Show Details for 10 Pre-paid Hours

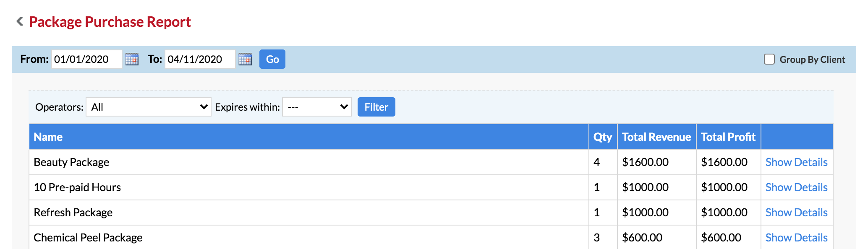tap(796, 187)
